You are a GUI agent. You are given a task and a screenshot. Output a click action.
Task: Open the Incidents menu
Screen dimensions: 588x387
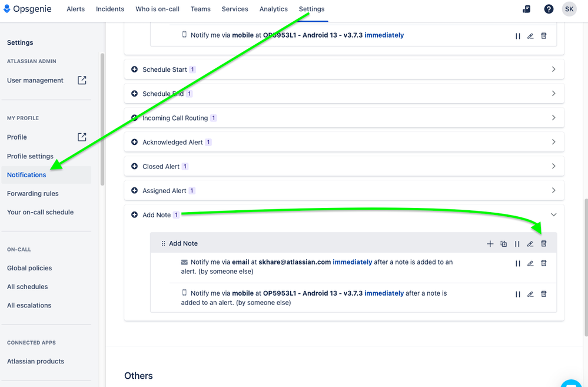[x=110, y=9]
